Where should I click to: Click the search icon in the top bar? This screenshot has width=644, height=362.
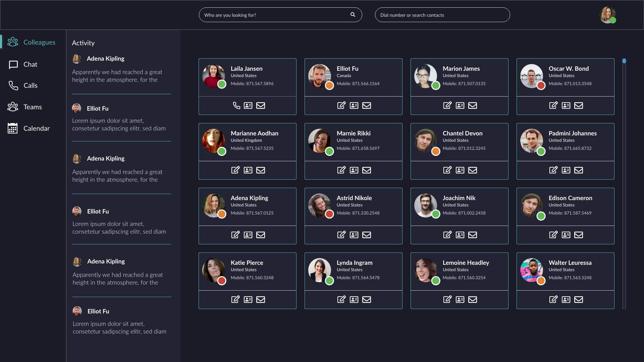click(x=353, y=15)
